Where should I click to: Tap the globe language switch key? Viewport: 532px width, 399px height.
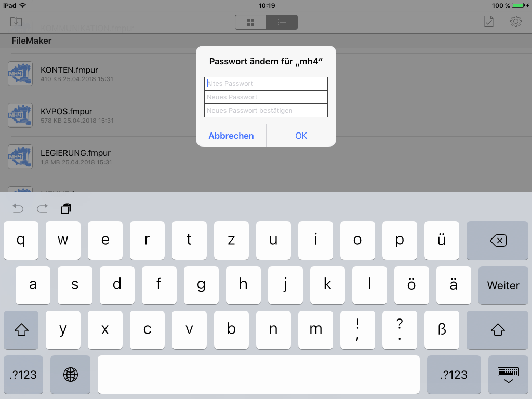click(x=71, y=374)
